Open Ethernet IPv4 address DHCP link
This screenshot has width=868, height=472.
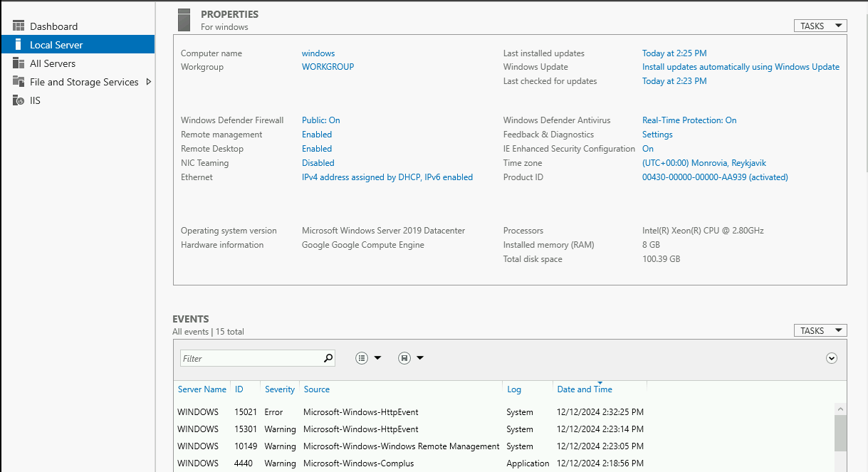387,177
